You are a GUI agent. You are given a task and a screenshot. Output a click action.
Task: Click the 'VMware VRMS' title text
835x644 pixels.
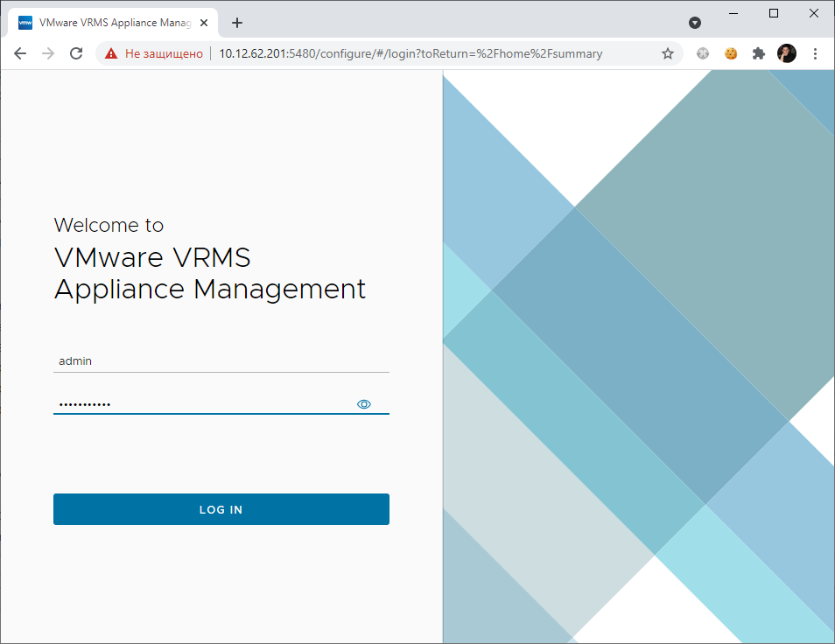[152, 257]
